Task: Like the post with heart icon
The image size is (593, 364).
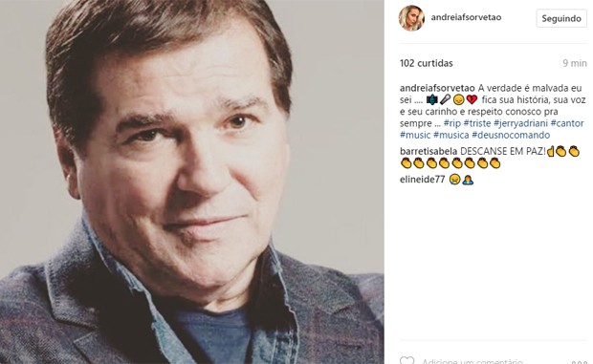Action: (406, 360)
